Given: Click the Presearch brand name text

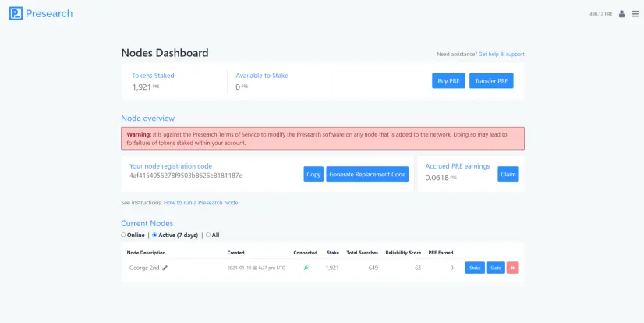Looking at the screenshot, I should 49,13.
